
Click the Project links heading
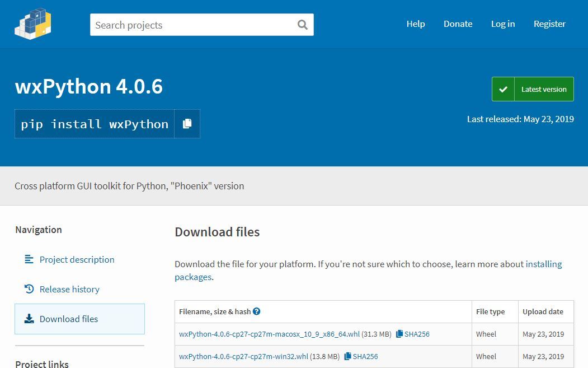click(41, 364)
